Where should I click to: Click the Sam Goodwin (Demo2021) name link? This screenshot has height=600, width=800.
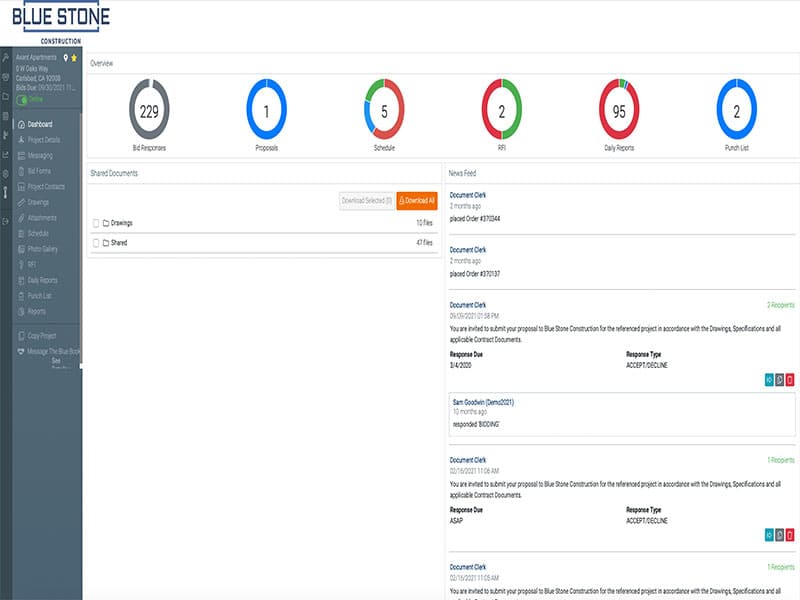pos(482,401)
